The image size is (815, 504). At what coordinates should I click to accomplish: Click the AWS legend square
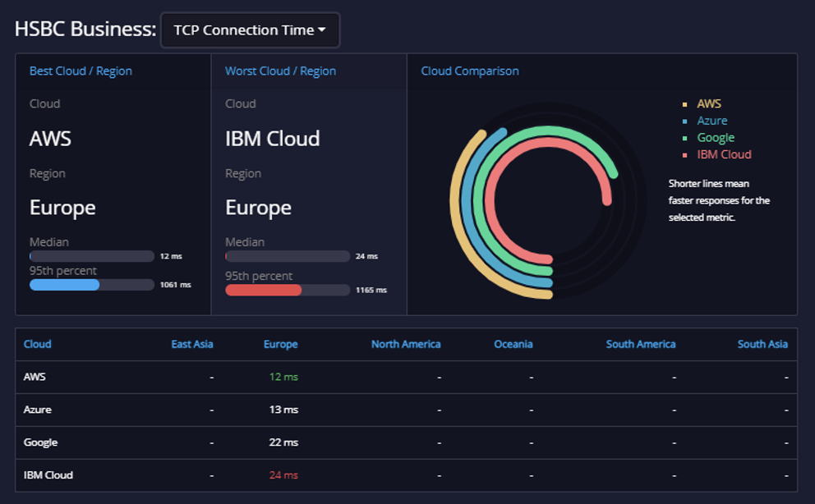pos(684,104)
